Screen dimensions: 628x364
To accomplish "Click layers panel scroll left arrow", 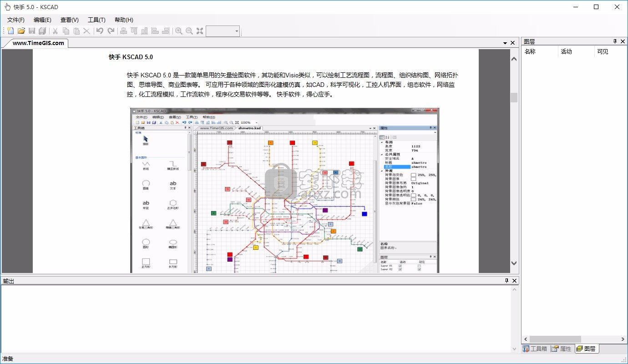I will point(526,339).
